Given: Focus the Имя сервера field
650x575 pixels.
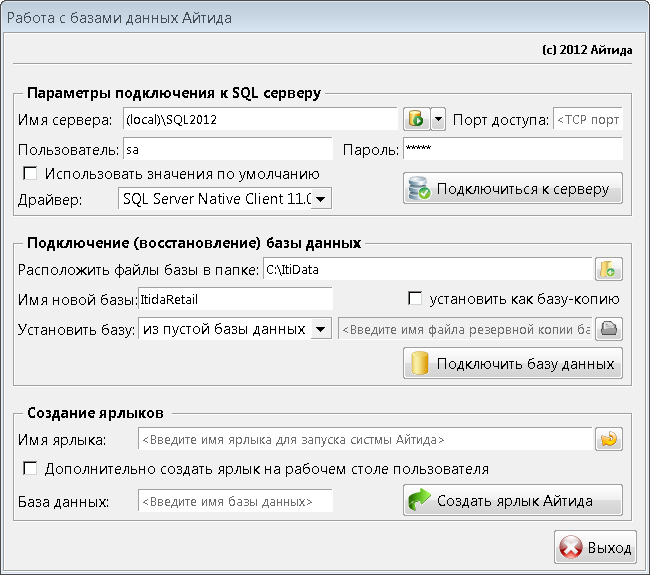Looking at the screenshot, I should pyautogui.click(x=260, y=119).
